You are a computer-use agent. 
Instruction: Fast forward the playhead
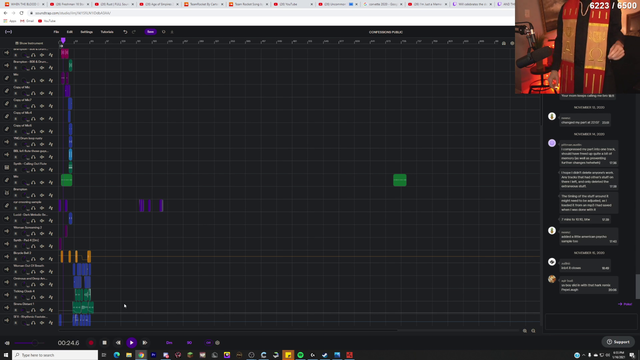point(145,343)
